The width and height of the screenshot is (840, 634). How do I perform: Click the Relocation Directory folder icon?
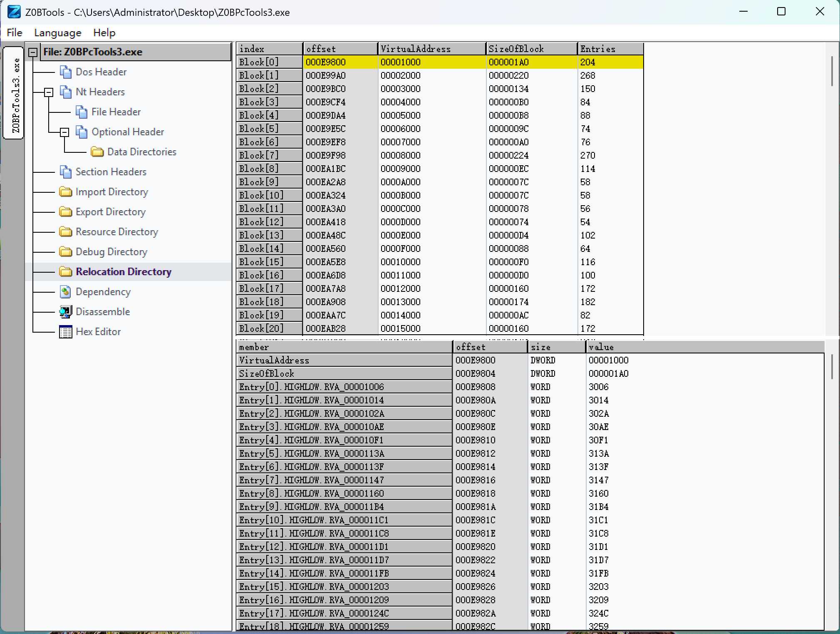(65, 271)
